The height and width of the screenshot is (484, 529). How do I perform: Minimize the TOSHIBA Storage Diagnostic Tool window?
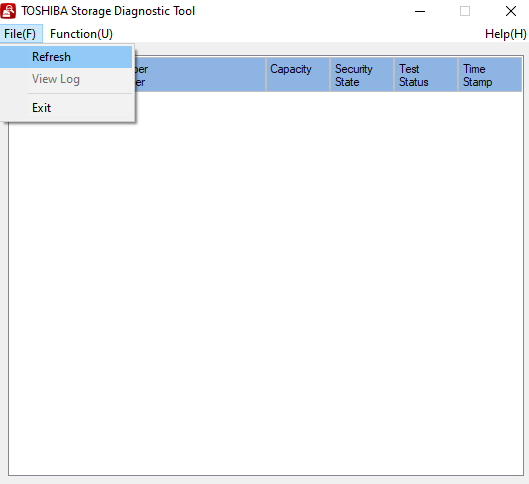pos(420,11)
